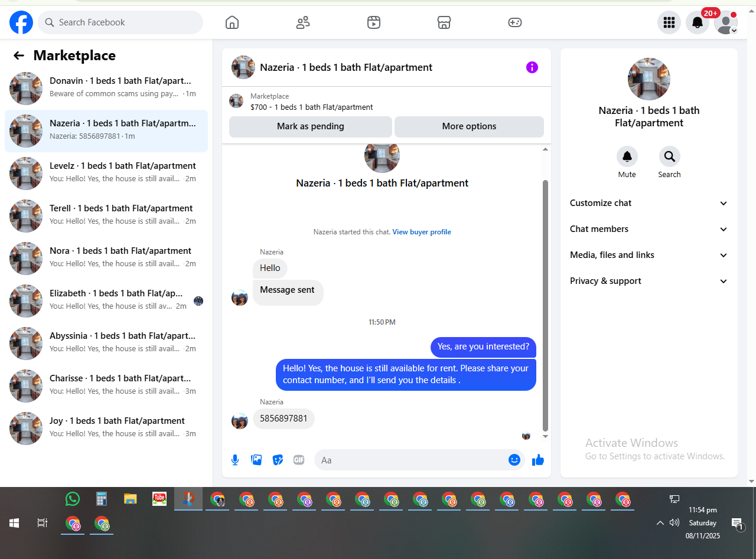Open the View buyer profile link
756x559 pixels.
(422, 232)
